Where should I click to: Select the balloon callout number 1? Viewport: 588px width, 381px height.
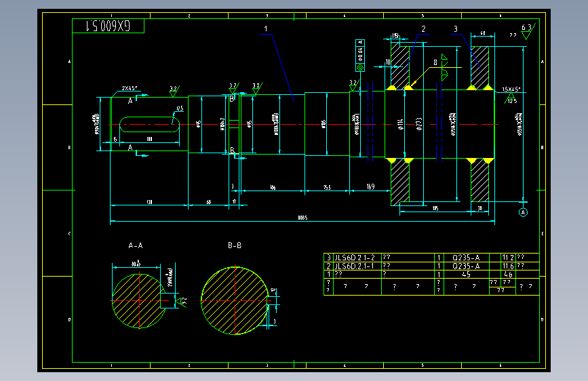tap(265, 28)
